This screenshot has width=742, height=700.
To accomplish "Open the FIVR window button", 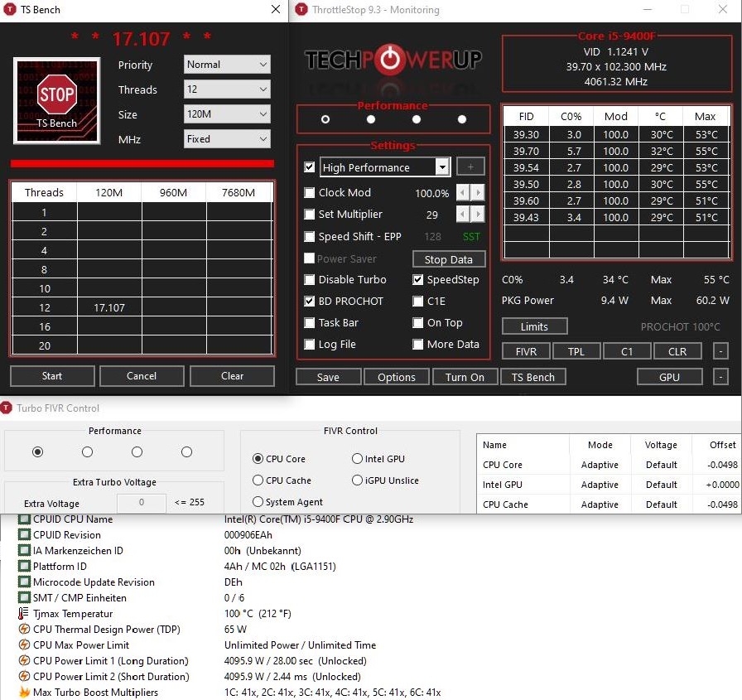I will [x=526, y=351].
